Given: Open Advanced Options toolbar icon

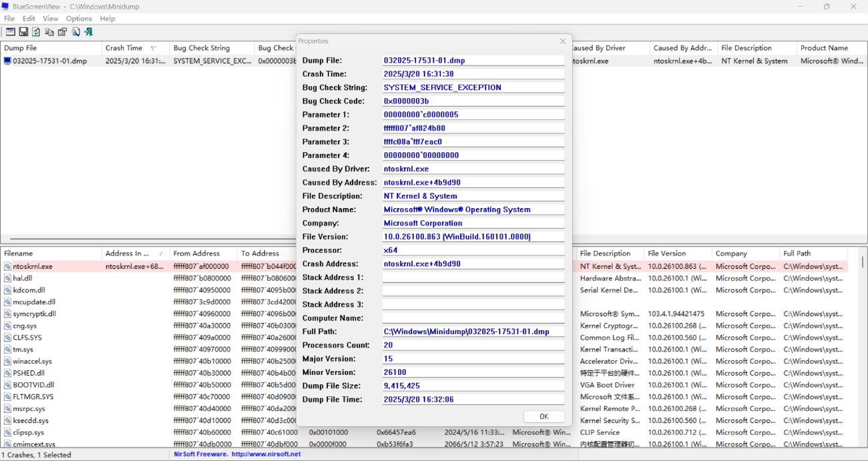Looking at the screenshot, I should pyautogui.click(x=11, y=32).
